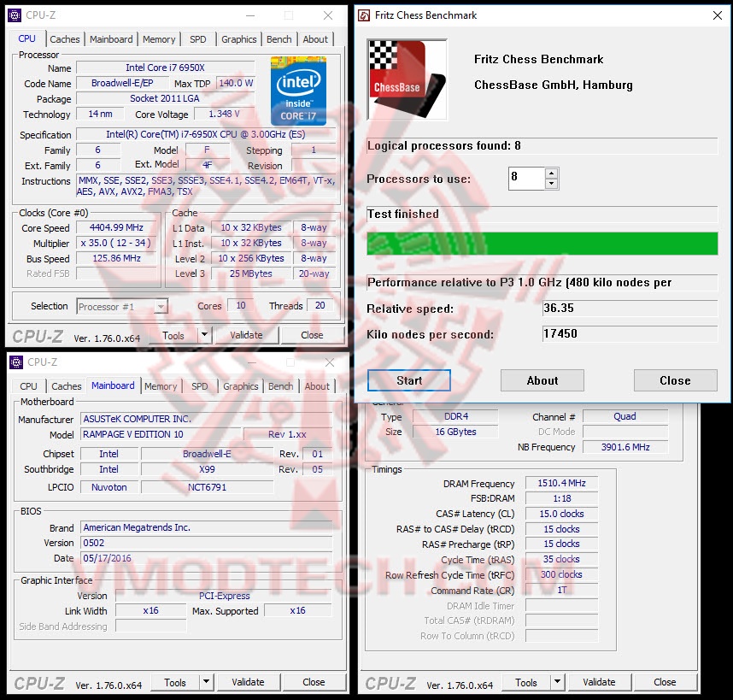Click the processor name Intel Core i7 6950X
733x700 pixels.
pos(166,68)
